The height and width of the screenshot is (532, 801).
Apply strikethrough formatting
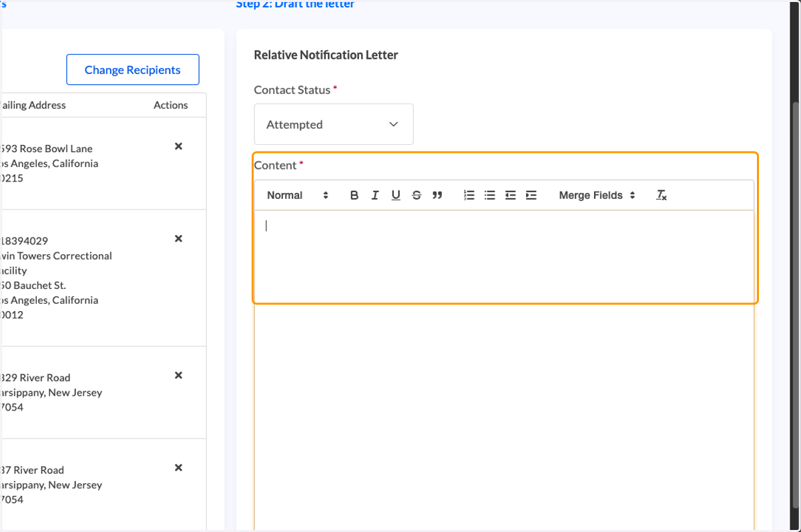(417, 196)
